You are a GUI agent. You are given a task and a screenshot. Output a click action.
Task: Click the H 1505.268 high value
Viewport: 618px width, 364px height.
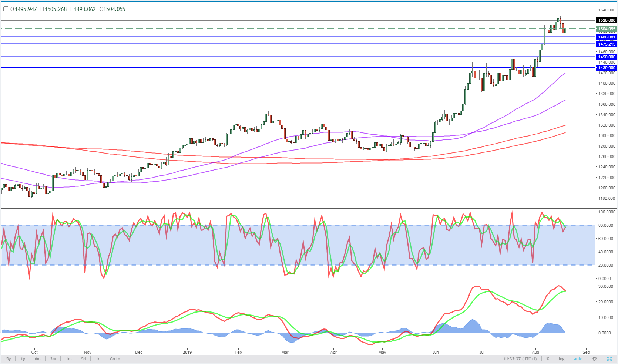click(x=53, y=9)
